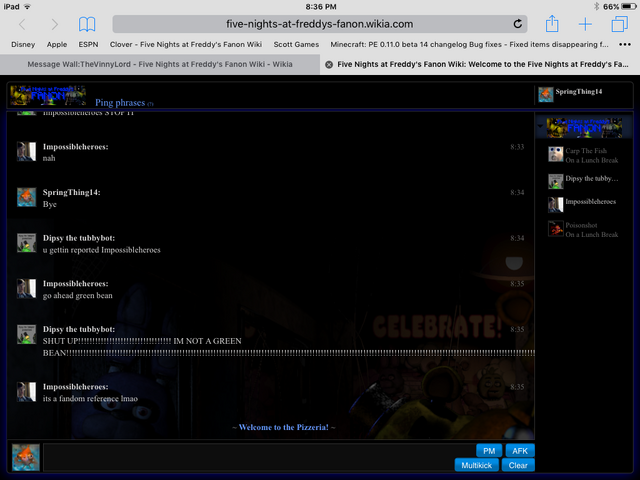Open the Scott Games bookmark
640x480 pixels.
tap(296, 44)
